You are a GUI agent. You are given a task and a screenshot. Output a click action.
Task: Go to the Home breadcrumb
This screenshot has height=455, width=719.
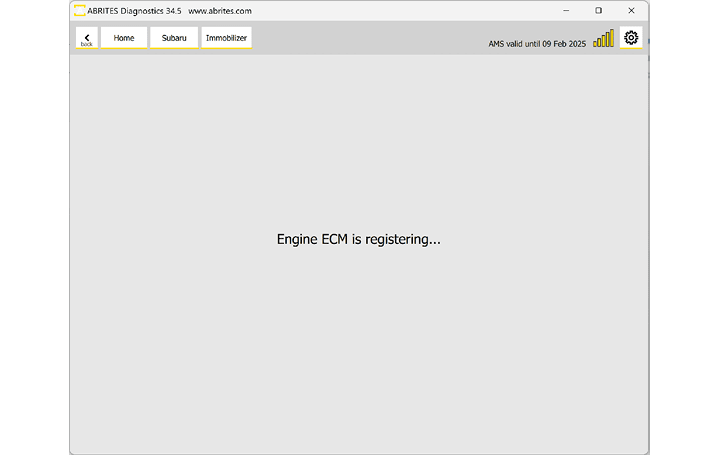tap(124, 38)
